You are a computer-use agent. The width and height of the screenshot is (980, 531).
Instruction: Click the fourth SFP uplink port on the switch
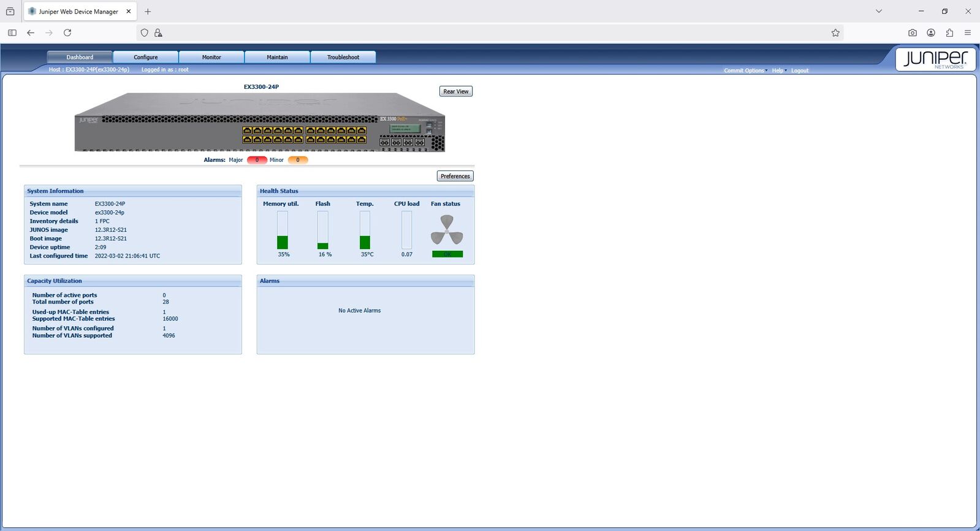pyautogui.click(x=420, y=142)
